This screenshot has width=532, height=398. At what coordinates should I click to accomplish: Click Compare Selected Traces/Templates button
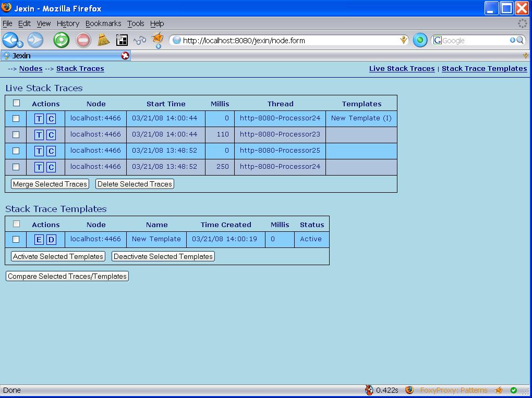(x=67, y=276)
